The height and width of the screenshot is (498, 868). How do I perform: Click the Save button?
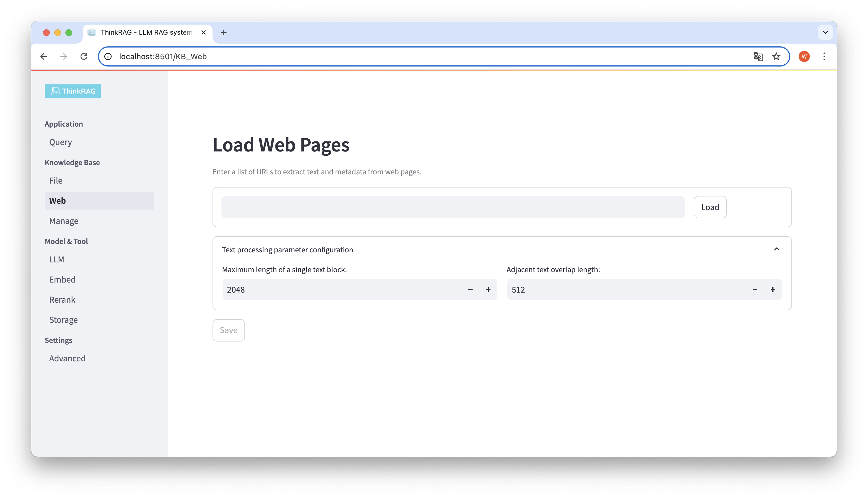pos(228,330)
